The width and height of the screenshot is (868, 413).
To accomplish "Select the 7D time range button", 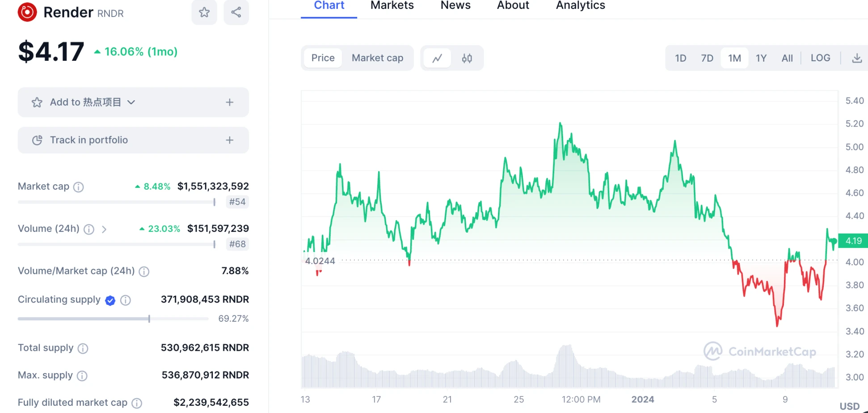I will click(x=707, y=58).
